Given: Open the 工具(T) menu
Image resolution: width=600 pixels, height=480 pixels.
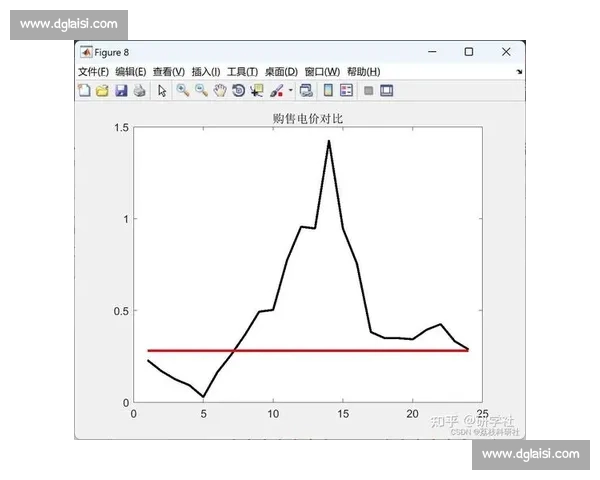Looking at the screenshot, I should pyautogui.click(x=242, y=71).
